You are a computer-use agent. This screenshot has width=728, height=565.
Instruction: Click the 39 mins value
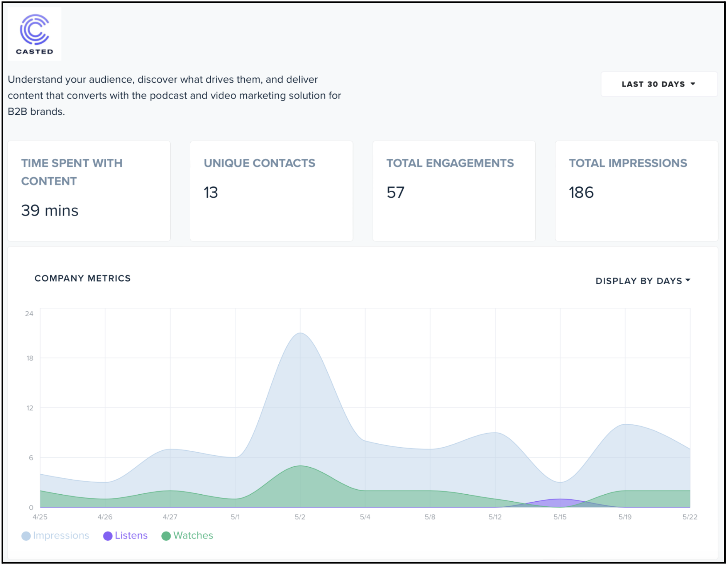[x=50, y=210]
